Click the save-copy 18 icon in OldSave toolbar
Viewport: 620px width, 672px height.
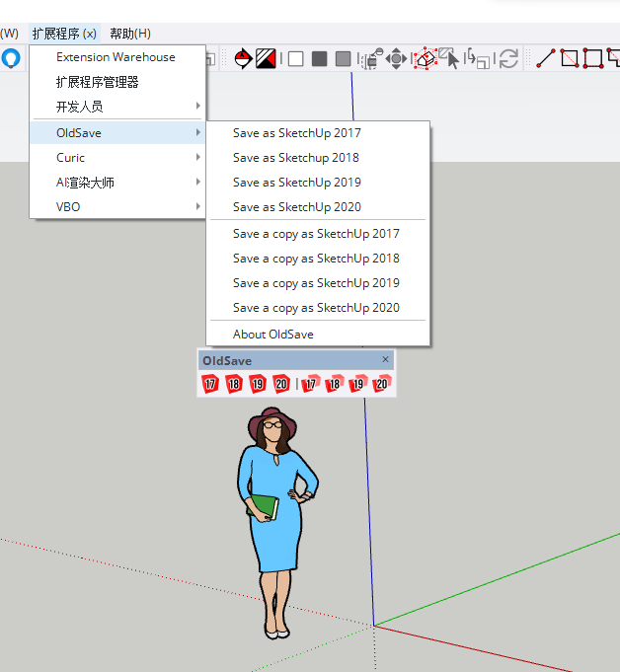(334, 384)
